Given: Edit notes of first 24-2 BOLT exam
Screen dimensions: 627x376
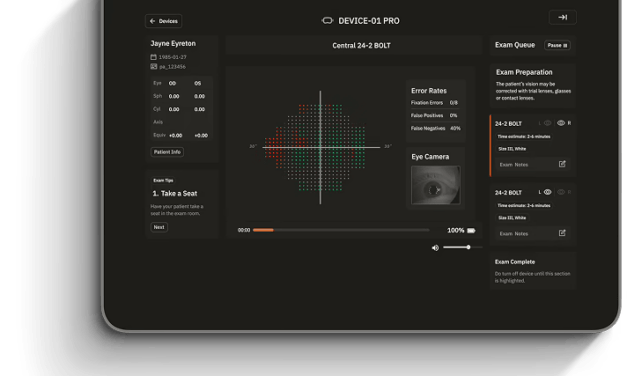Looking at the screenshot, I should tap(562, 164).
